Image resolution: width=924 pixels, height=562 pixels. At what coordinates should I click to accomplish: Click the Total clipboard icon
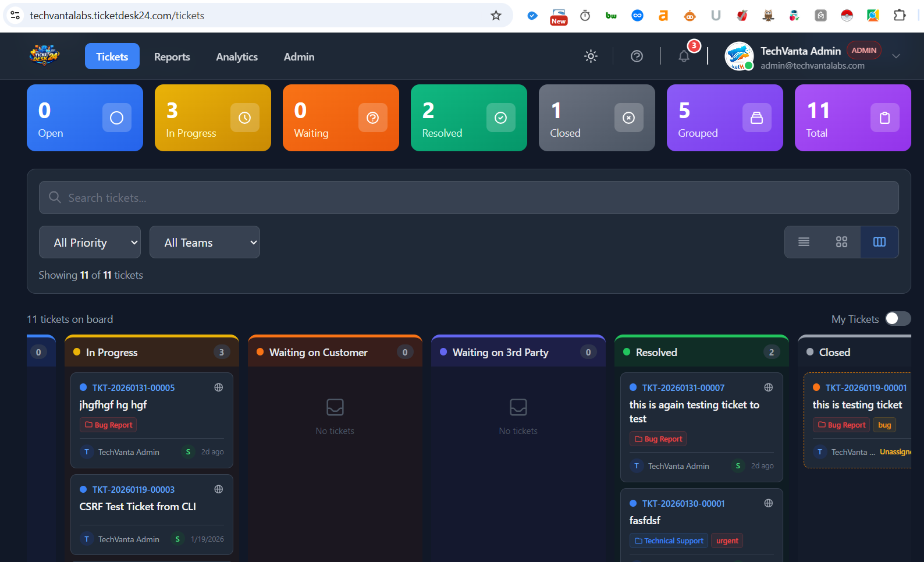885,118
